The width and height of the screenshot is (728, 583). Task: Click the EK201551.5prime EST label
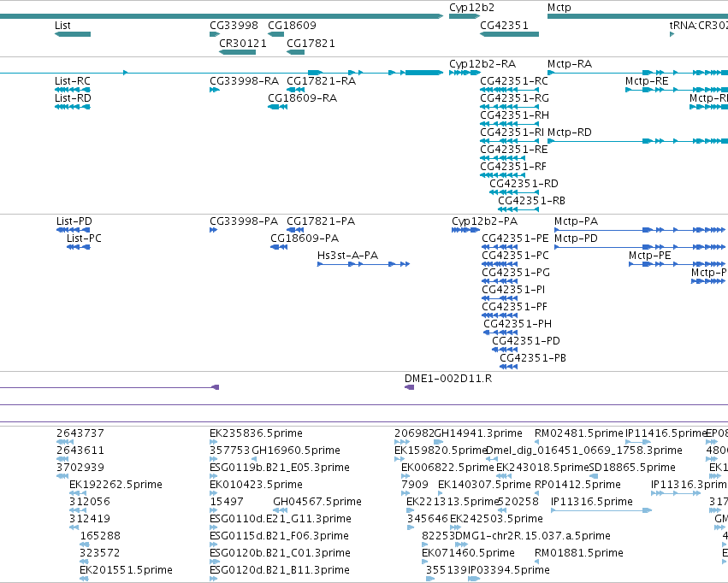point(126,570)
